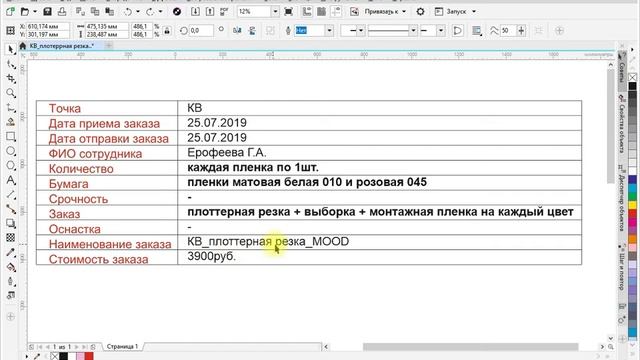Open the 12% zoom level dropdown
This screenshot has width=640, height=360.
click(275, 11)
